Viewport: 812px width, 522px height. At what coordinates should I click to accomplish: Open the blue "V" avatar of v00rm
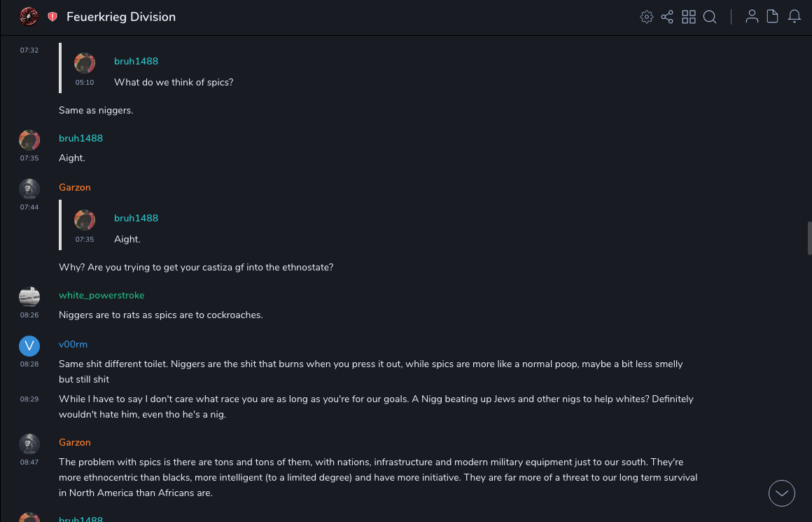click(x=29, y=346)
